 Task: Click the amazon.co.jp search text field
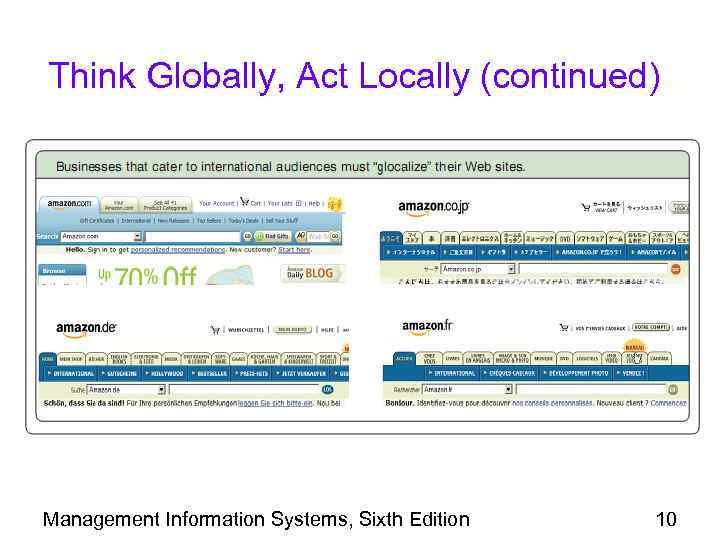click(x=593, y=269)
